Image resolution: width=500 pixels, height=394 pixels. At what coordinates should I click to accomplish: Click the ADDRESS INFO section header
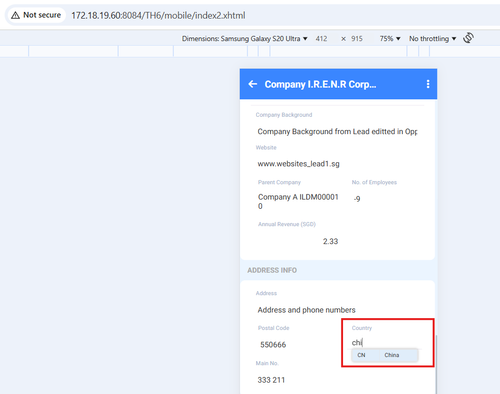pyautogui.click(x=272, y=270)
